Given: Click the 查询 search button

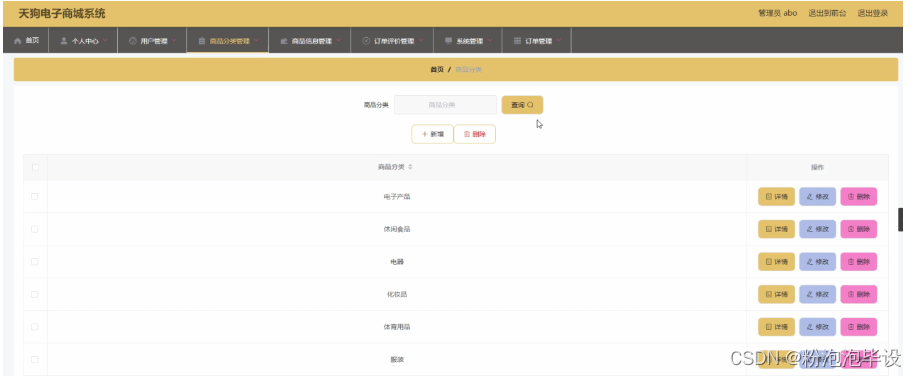Looking at the screenshot, I should click(x=522, y=105).
